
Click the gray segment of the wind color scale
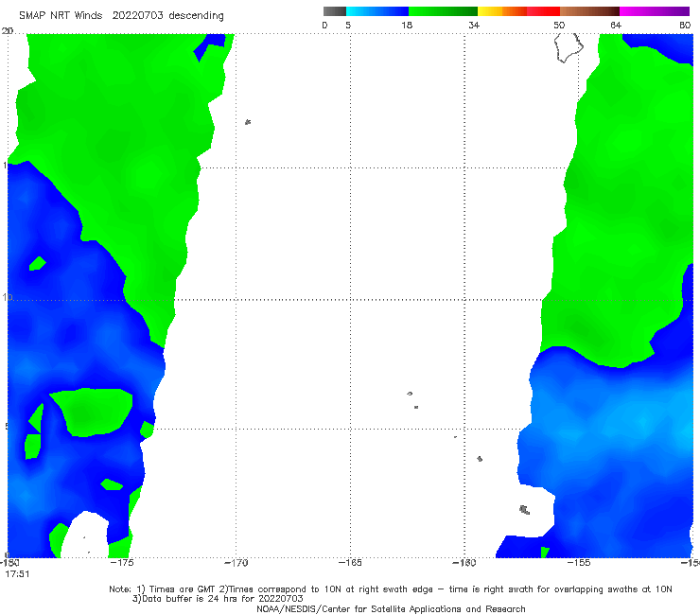tap(335, 11)
